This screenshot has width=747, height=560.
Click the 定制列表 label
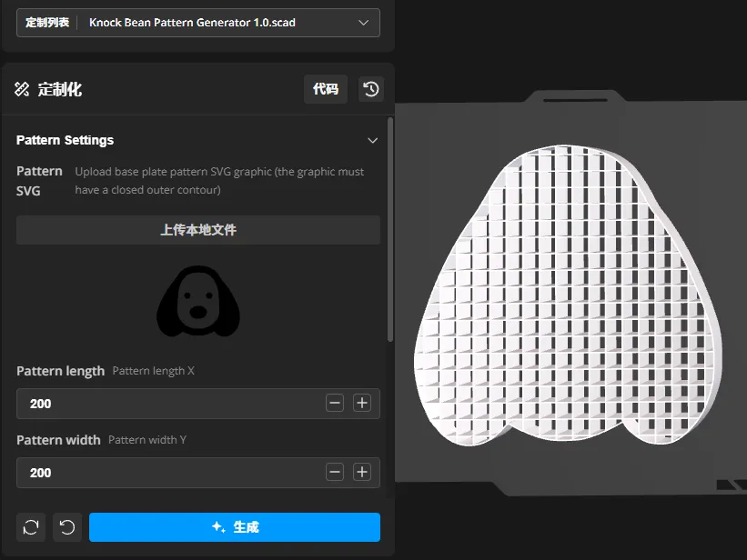(47, 23)
